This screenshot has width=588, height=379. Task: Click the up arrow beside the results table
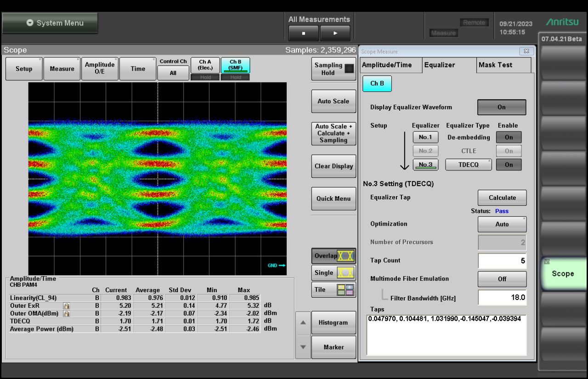click(303, 322)
